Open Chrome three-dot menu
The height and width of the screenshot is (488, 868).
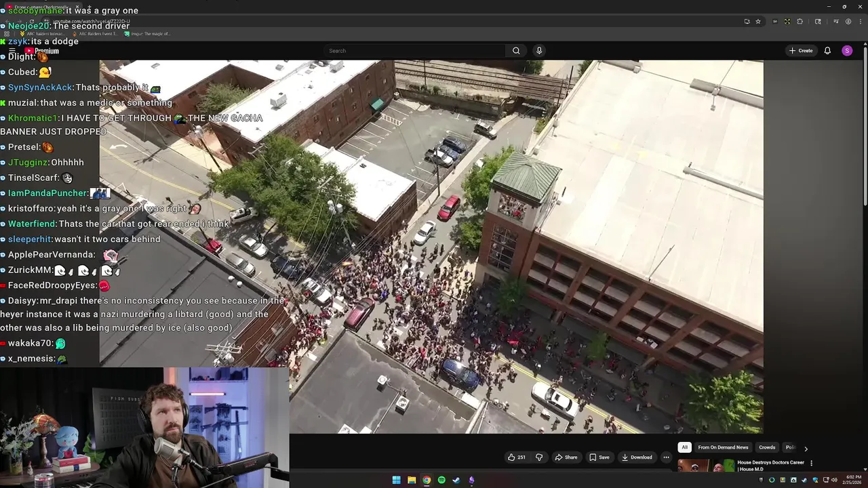click(x=860, y=22)
